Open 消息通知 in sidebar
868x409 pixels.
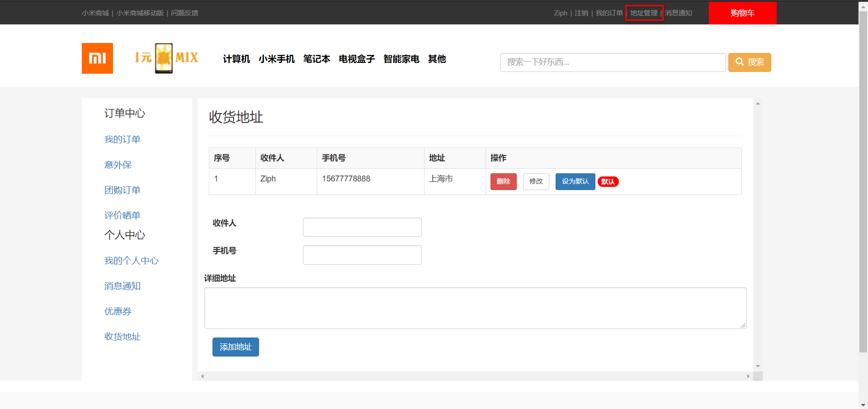(x=123, y=286)
